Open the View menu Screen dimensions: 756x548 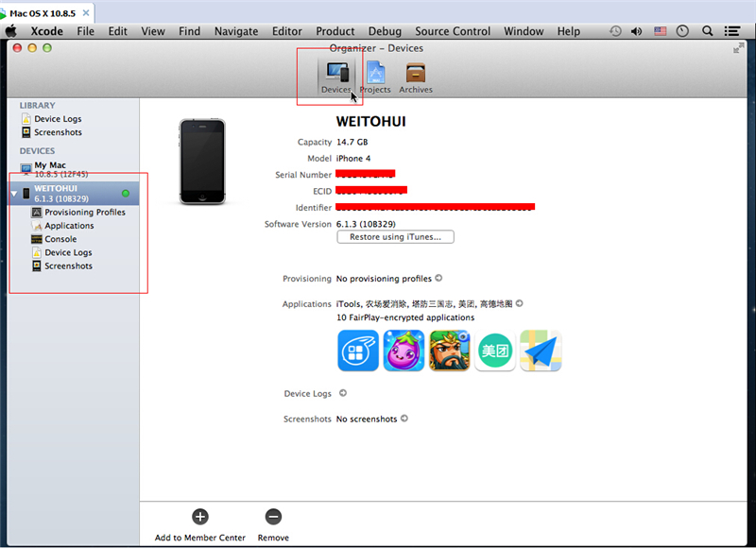153,31
